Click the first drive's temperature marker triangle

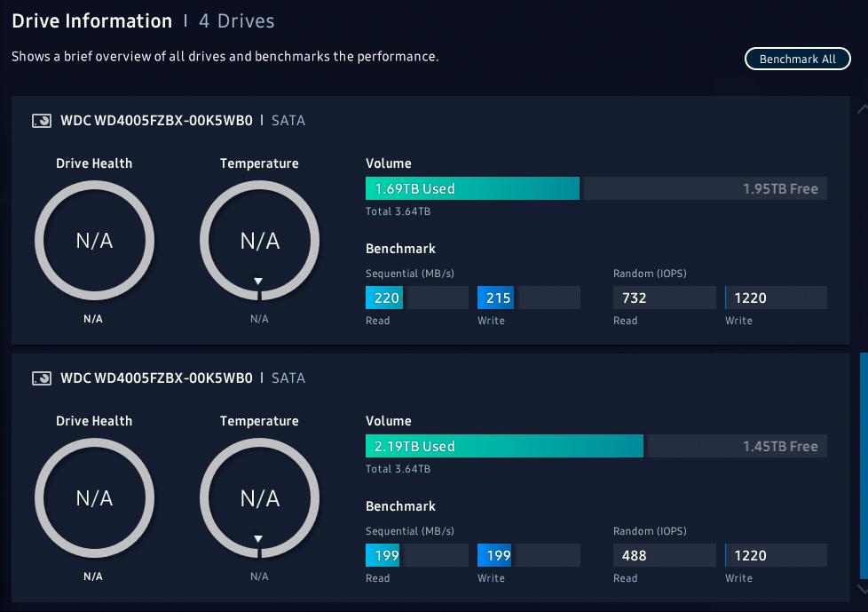[258, 282]
